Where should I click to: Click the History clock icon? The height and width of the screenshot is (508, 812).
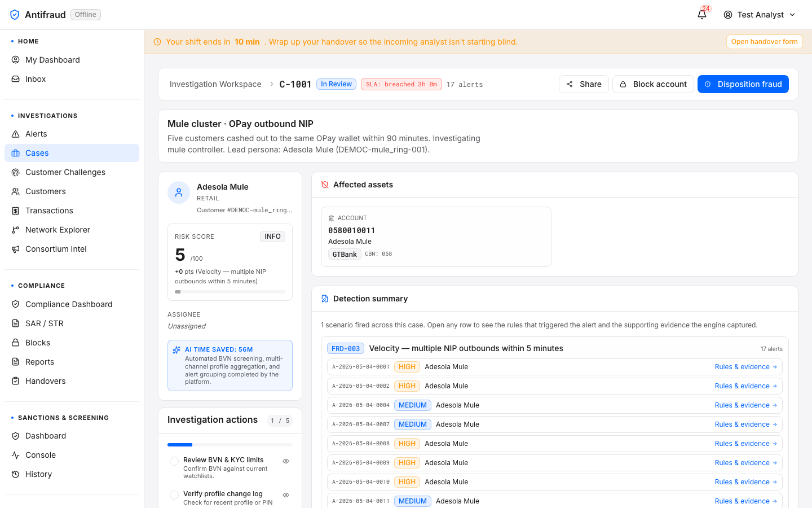16,474
